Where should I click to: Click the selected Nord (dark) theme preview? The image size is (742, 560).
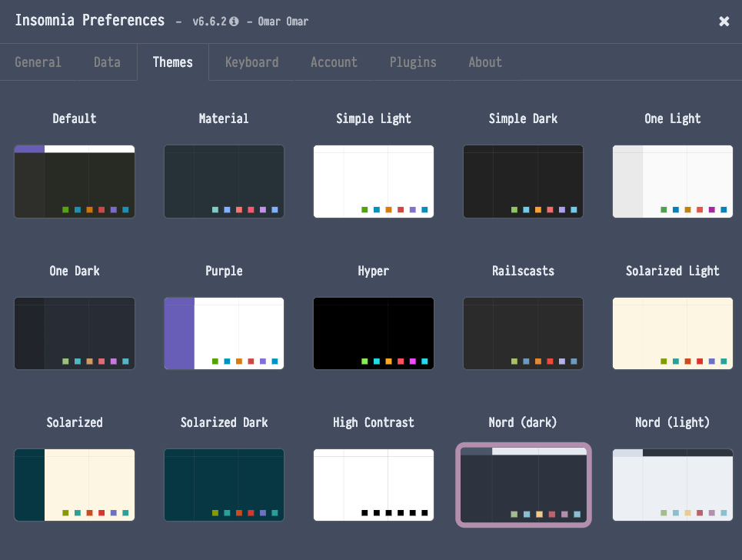524,485
